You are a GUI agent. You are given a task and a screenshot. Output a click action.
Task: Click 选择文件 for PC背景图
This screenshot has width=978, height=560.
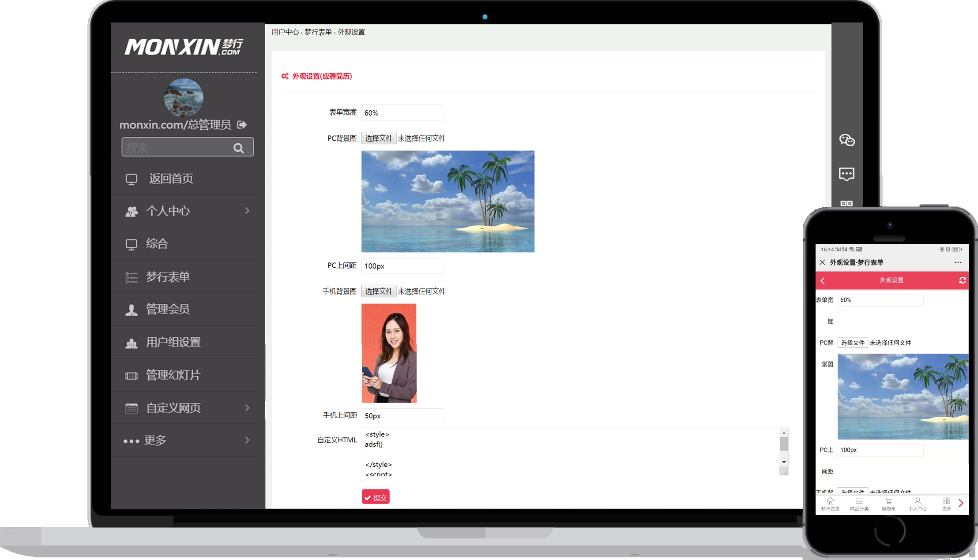click(379, 138)
